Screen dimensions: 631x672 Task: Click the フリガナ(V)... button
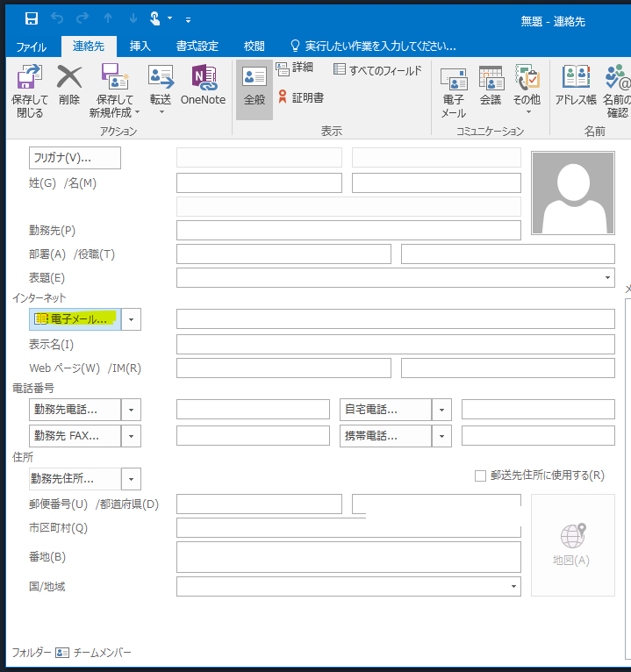75,158
